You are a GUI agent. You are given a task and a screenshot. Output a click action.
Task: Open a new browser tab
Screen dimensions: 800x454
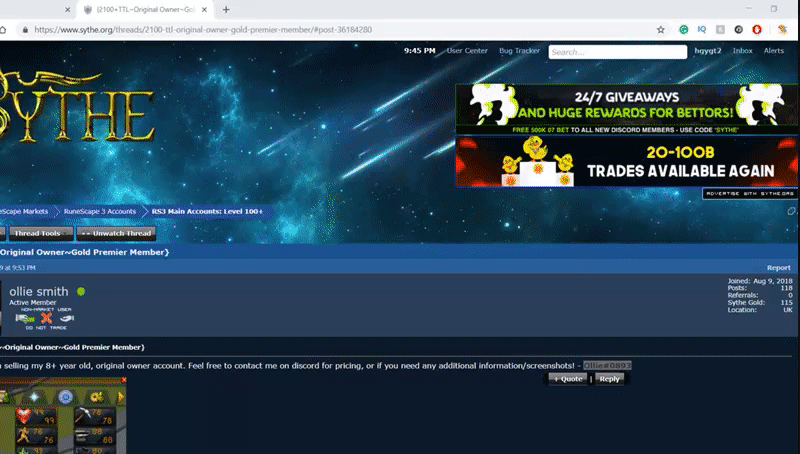(x=226, y=9)
